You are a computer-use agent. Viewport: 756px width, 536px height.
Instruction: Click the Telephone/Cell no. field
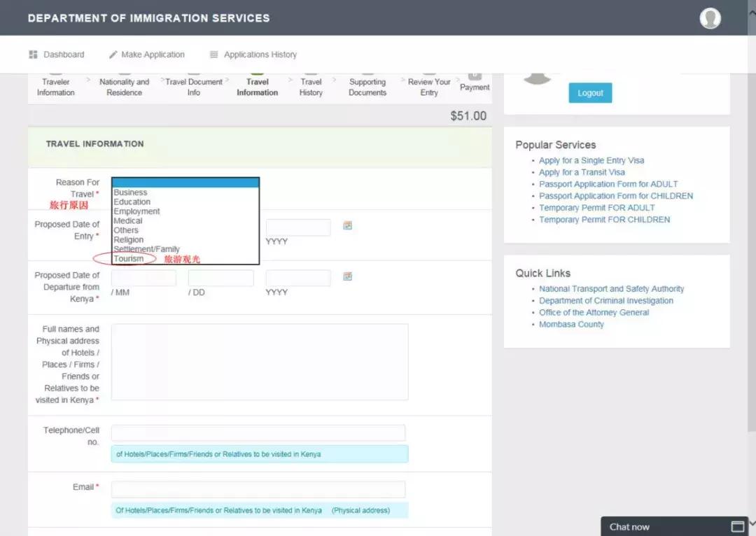pyautogui.click(x=258, y=433)
